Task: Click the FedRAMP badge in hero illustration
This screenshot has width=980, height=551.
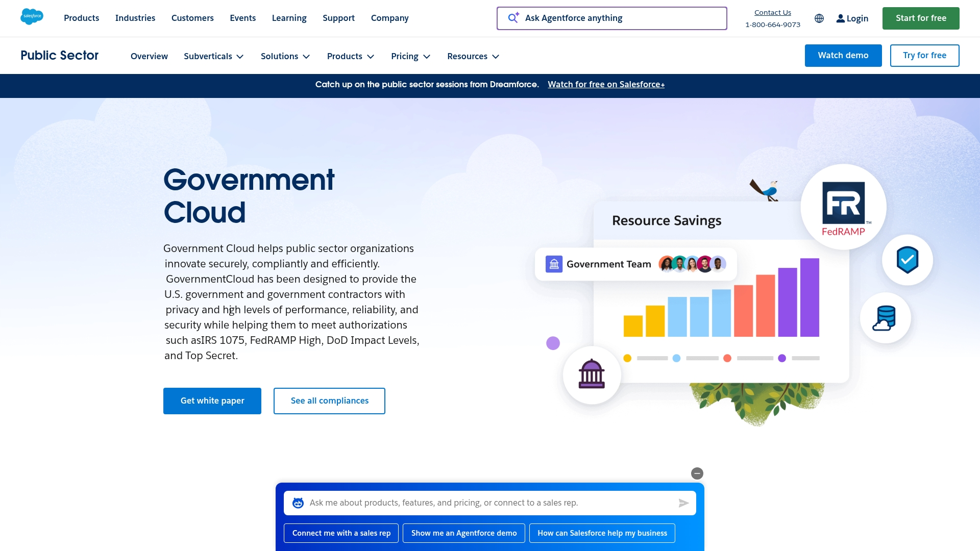Action: (x=843, y=207)
